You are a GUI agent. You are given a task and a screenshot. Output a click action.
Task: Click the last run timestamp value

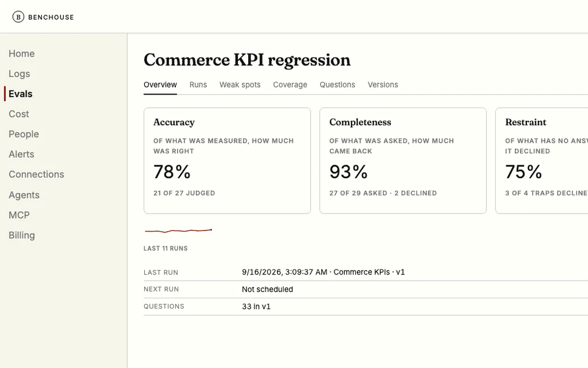pos(323,272)
